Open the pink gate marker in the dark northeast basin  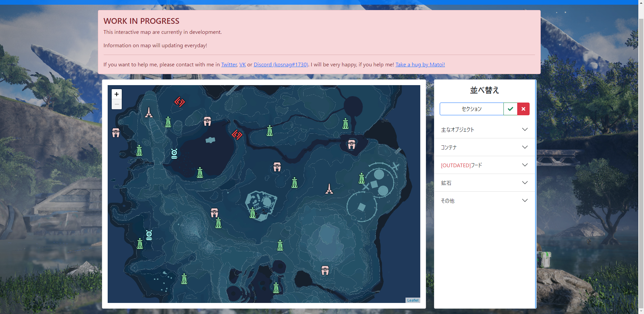pyautogui.click(x=352, y=144)
